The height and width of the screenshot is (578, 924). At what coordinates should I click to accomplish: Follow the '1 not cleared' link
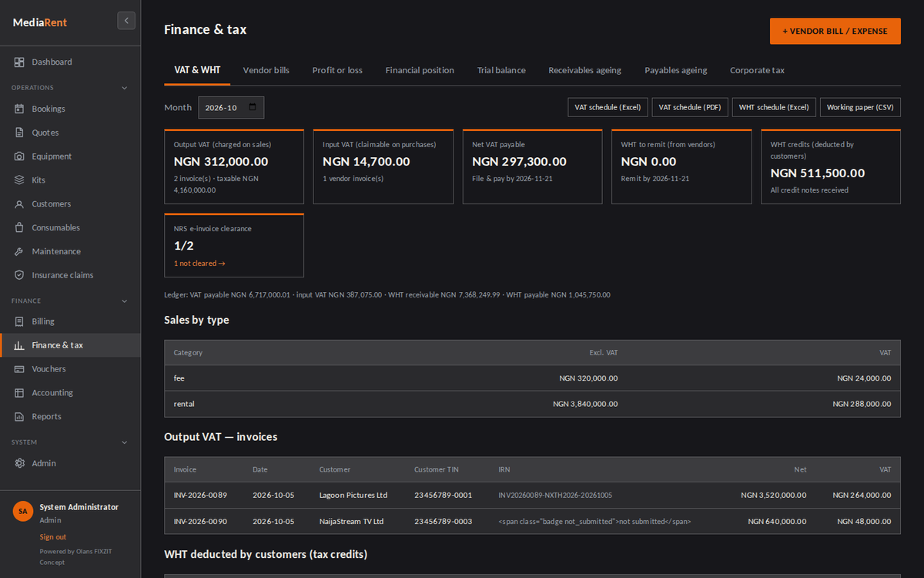point(199,264)
